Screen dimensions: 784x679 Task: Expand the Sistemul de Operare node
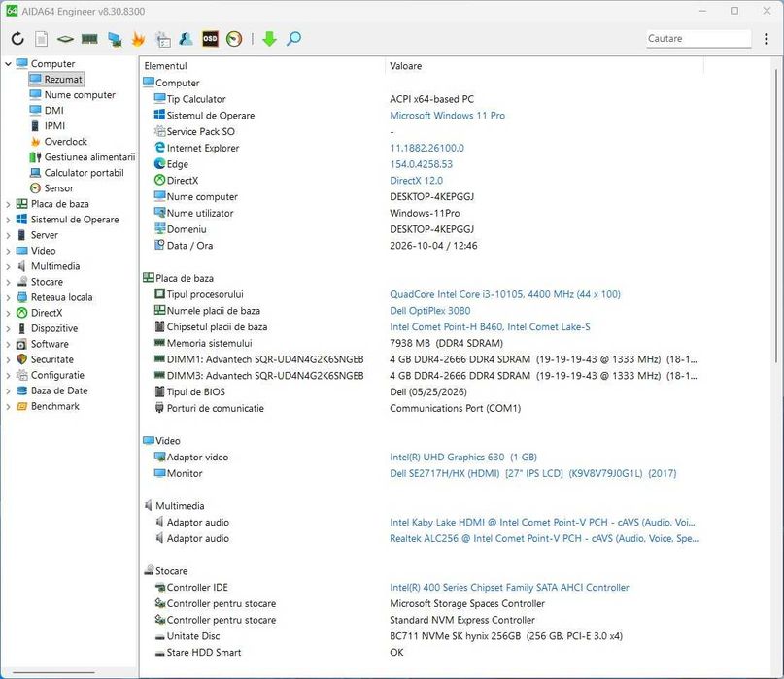pos(8,220)
